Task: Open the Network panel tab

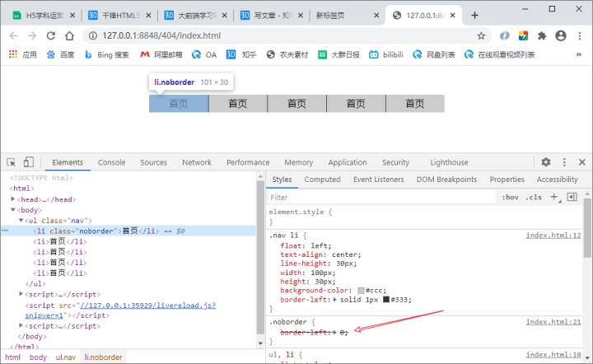Action: (x=197, y=162)
